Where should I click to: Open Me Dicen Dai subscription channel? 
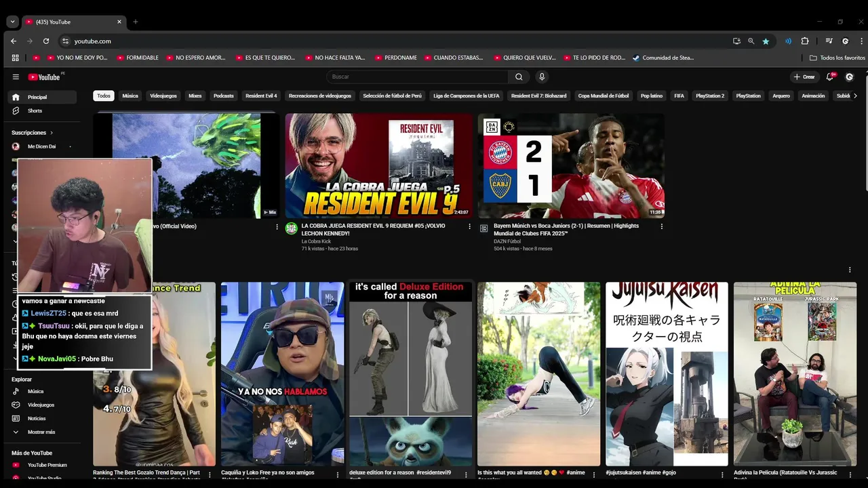[x=43, y=146]
